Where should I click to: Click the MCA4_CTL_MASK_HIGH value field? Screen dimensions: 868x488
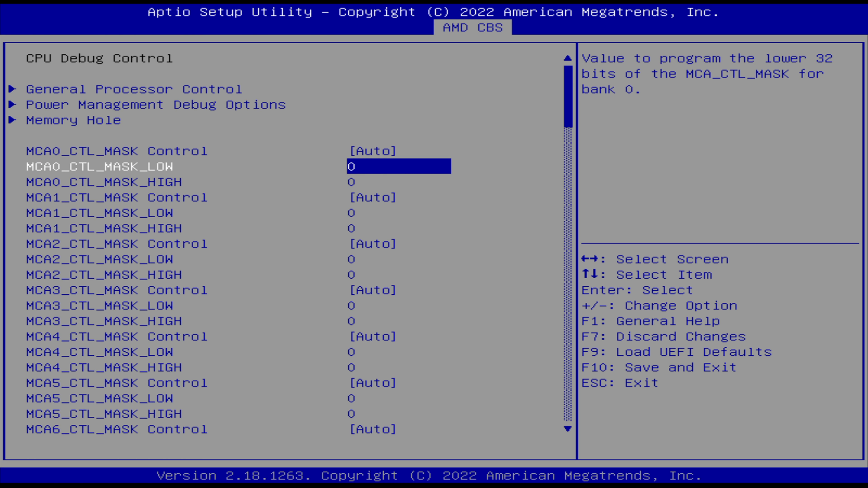(x=351, y=367)
